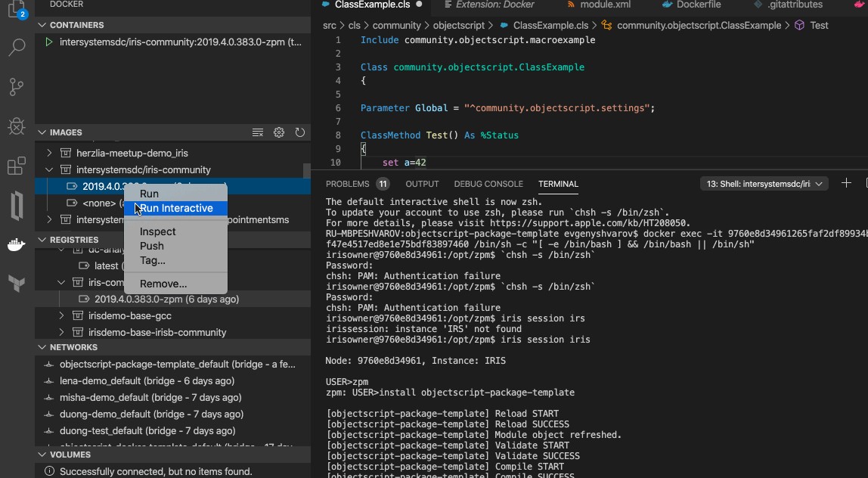Screen dimensions: 868x478
Task: Create a new terminal with plus icon
Action: click(846, 183)
